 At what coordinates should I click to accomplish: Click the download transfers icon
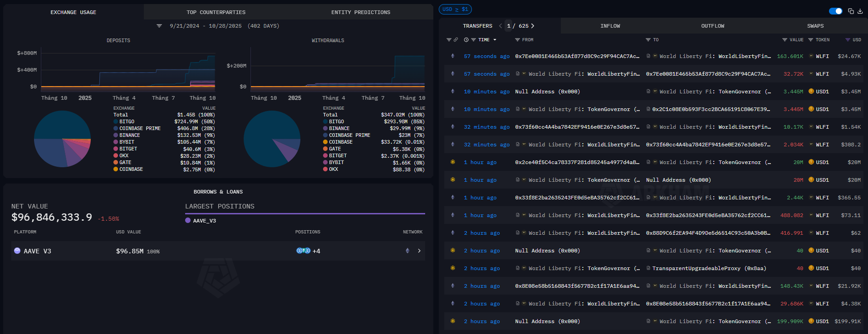coord(860,11)
